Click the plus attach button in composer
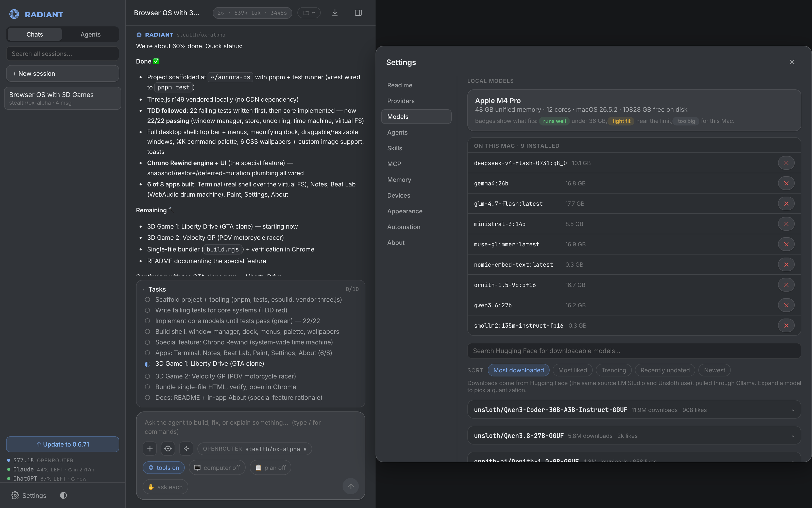 pos(150,449)
